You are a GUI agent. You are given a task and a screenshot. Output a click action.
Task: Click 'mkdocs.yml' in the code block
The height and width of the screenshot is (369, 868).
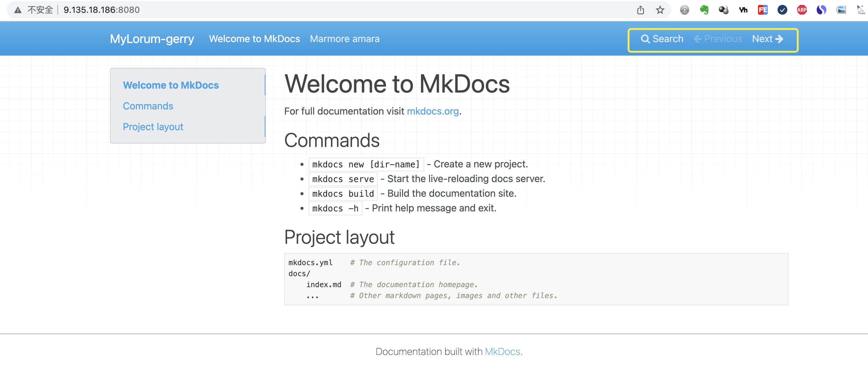click(x=310, y=263)
